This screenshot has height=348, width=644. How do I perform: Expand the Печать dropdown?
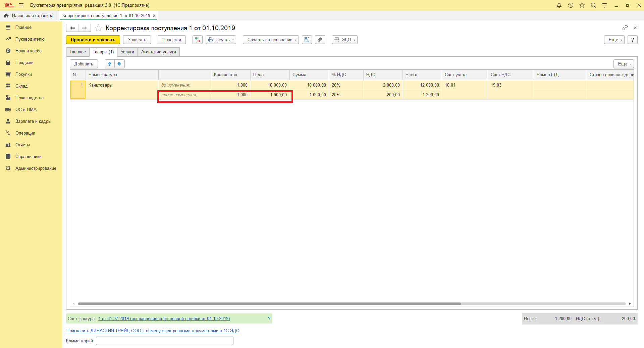click(x=221, y=40)
